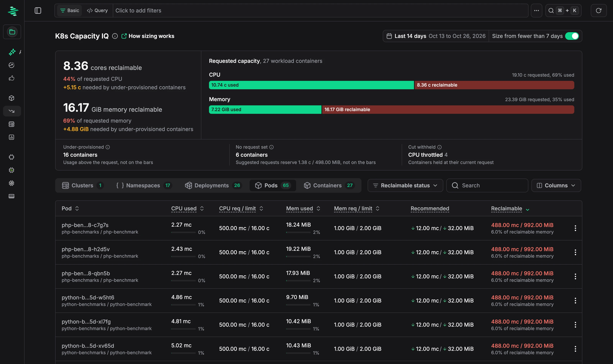Open the folder icon in sidebar
Viewport: 613px width, 364px height.
coord(12,32)
